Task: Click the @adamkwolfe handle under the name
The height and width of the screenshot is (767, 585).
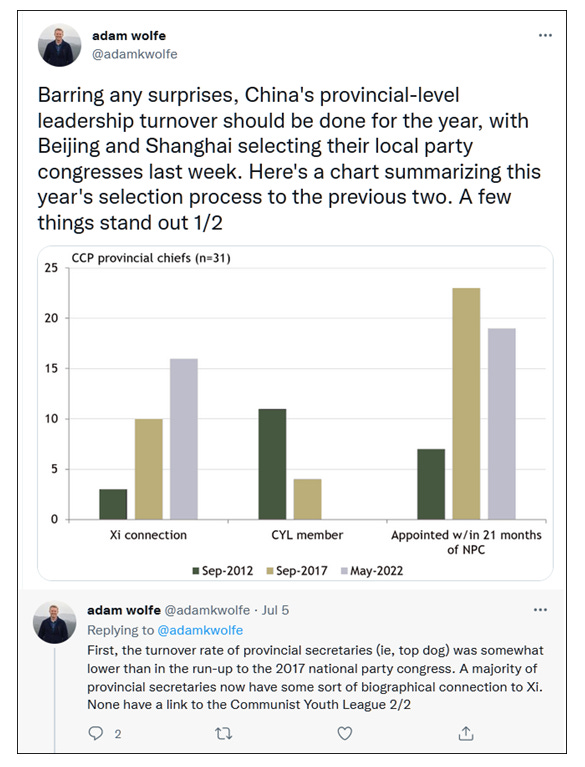Action: tap(135, 54)
